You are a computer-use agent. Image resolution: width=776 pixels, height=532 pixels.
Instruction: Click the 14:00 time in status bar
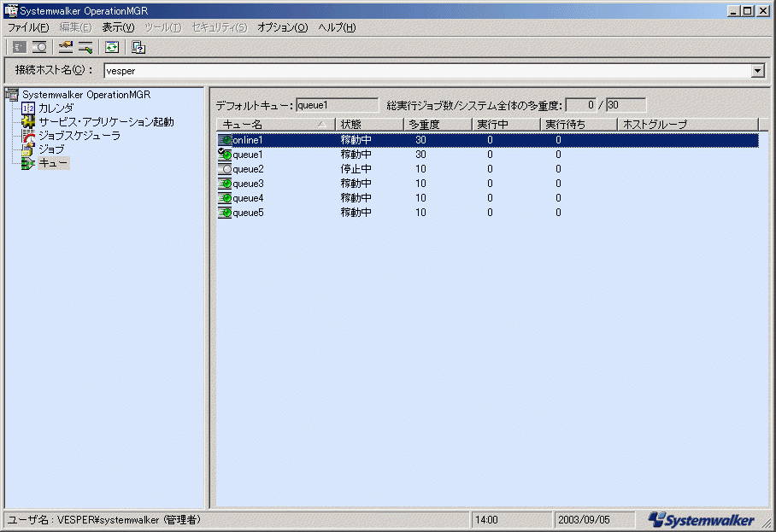coord(486,520)
